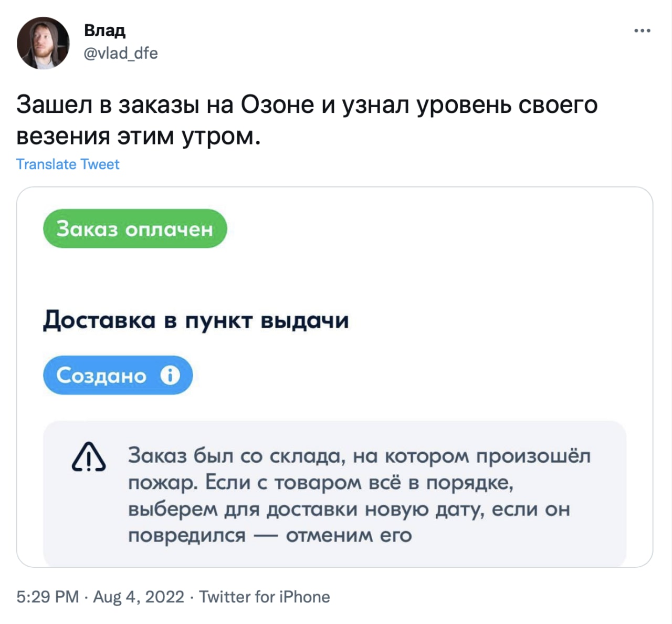Click the phrase отменим его in warning
This screenshot has height=624, width=672.
[x=349, y=535]
